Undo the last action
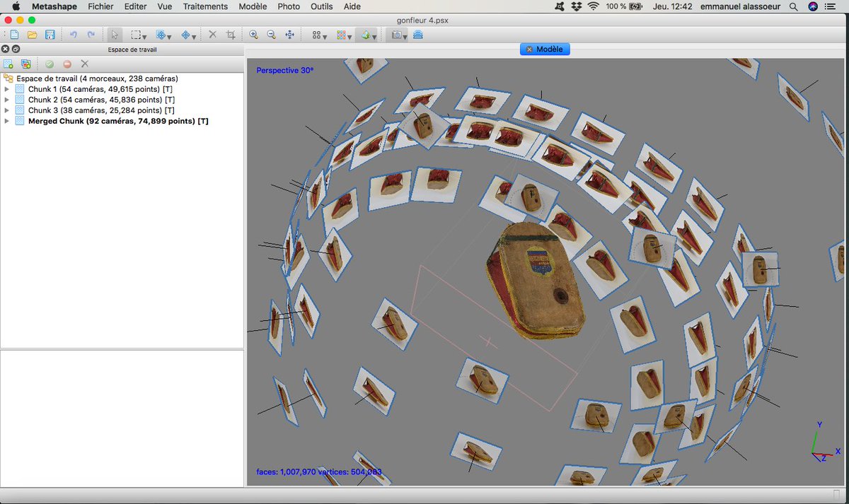 (73, 35)
